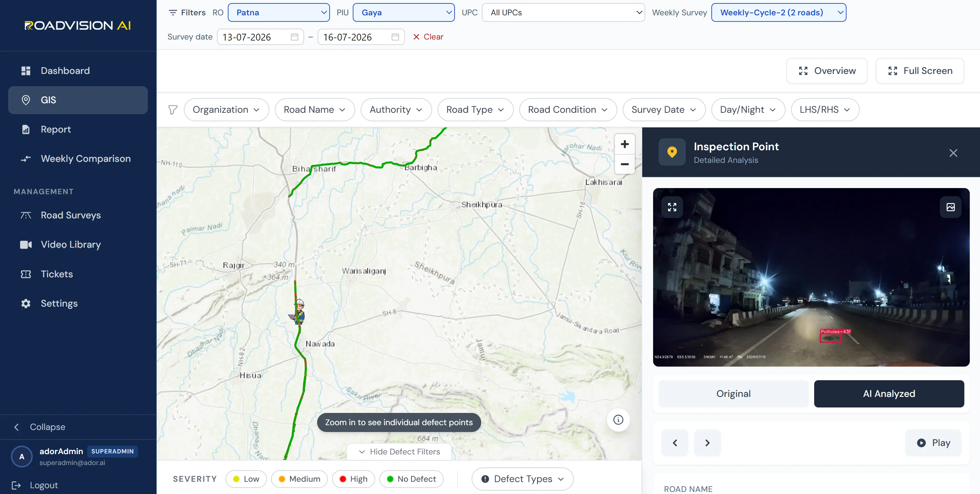
Task: Click the funnel filter icon
Action: 173,110
